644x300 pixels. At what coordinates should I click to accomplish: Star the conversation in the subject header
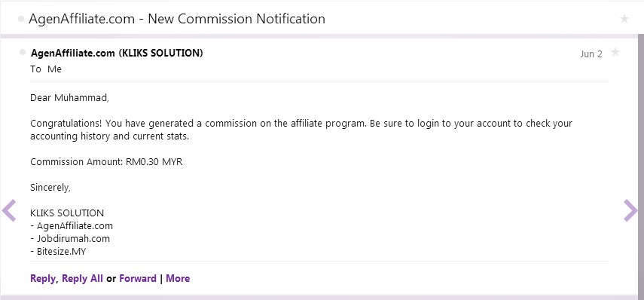tap(624, 19)
